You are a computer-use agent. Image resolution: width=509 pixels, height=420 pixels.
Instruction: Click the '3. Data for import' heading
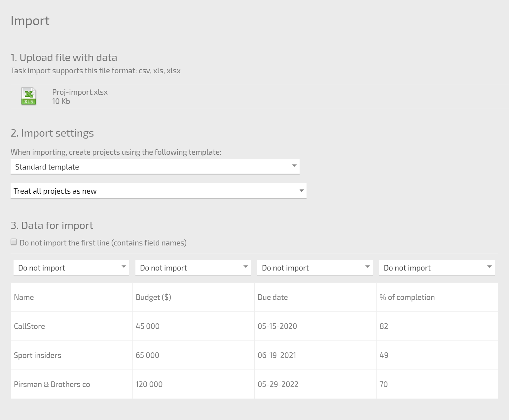click(52, 225)
